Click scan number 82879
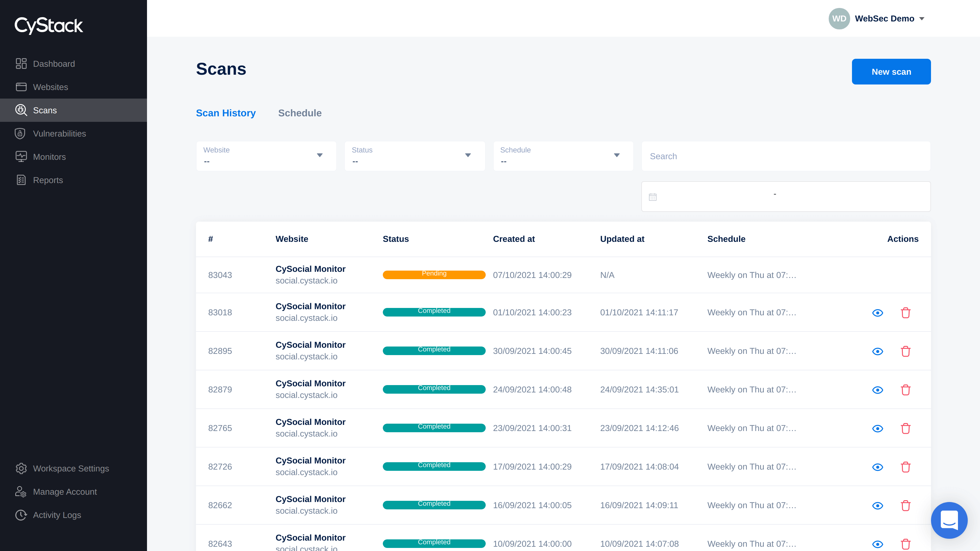 click(220, 389)
